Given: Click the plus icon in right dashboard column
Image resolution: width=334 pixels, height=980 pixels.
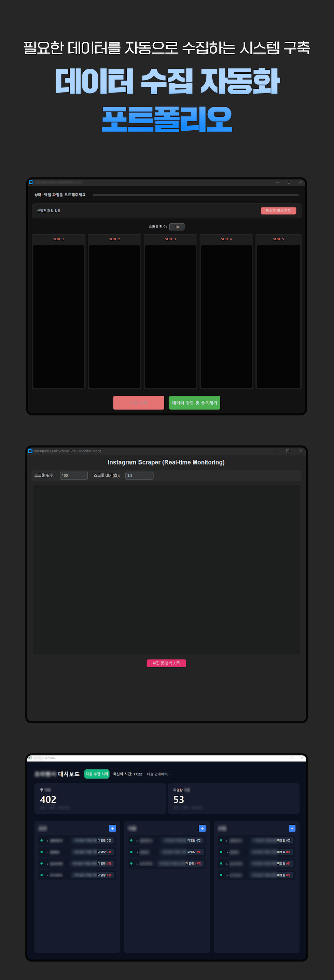Looking at the screenshot, I should [292, 828].
